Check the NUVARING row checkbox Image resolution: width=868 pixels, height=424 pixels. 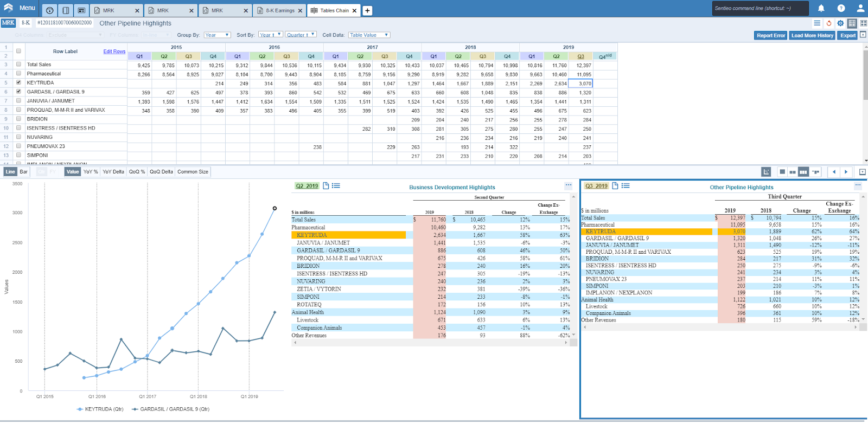pos(18,137)
